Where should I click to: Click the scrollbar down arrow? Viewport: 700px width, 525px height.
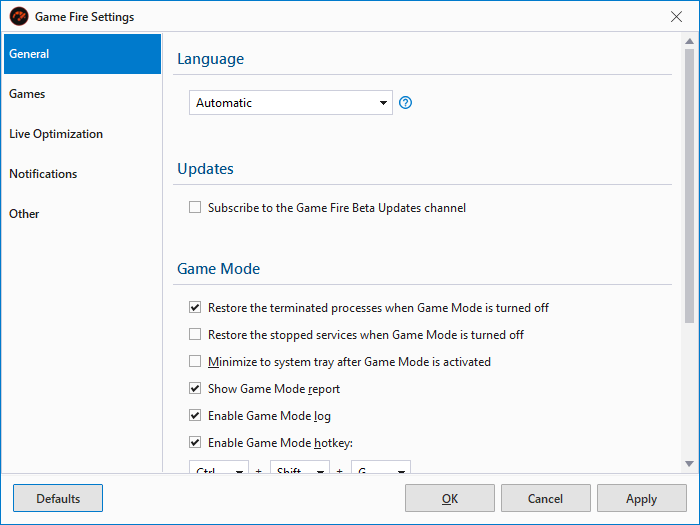click(689, 464)
